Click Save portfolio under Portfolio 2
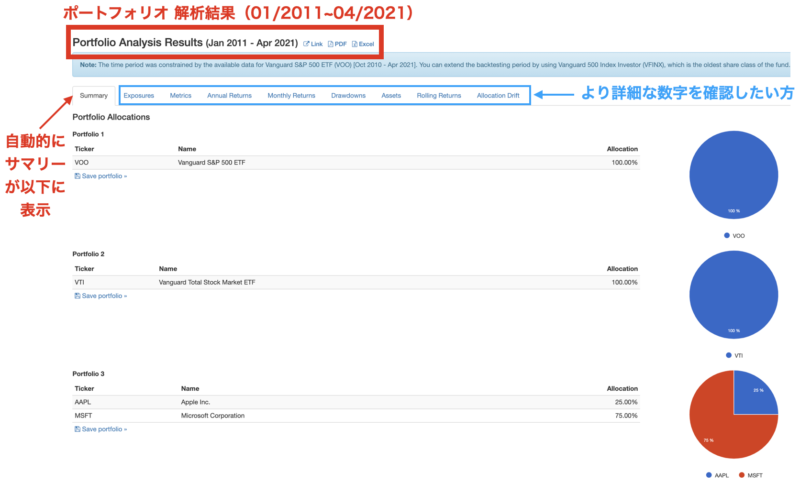Screen dimensions: 800x483 click(101, 296)
